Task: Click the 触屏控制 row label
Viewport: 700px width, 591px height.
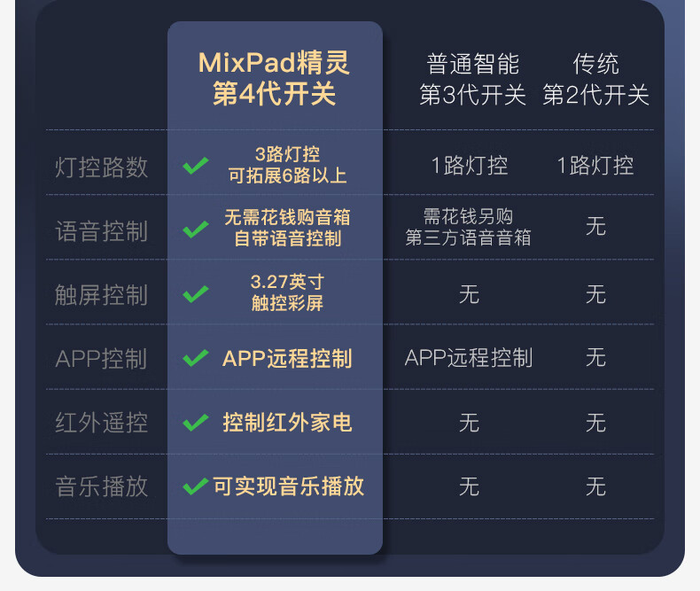Action: coord(101,295)
